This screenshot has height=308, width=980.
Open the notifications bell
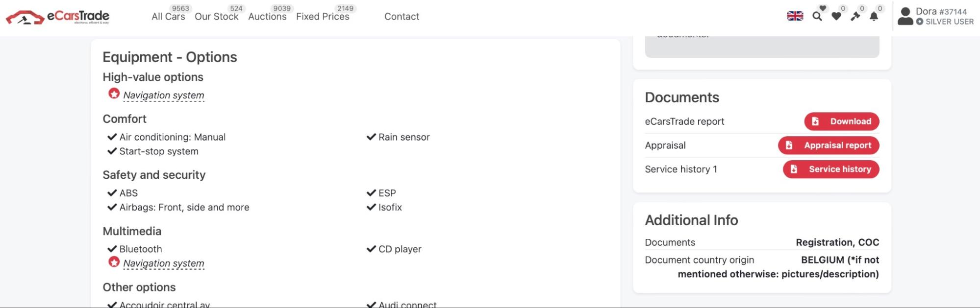(x=874, y=16)
